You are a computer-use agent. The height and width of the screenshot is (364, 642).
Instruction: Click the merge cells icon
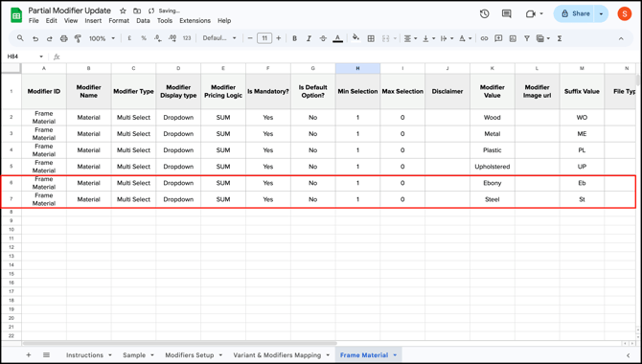pos(386,38)
